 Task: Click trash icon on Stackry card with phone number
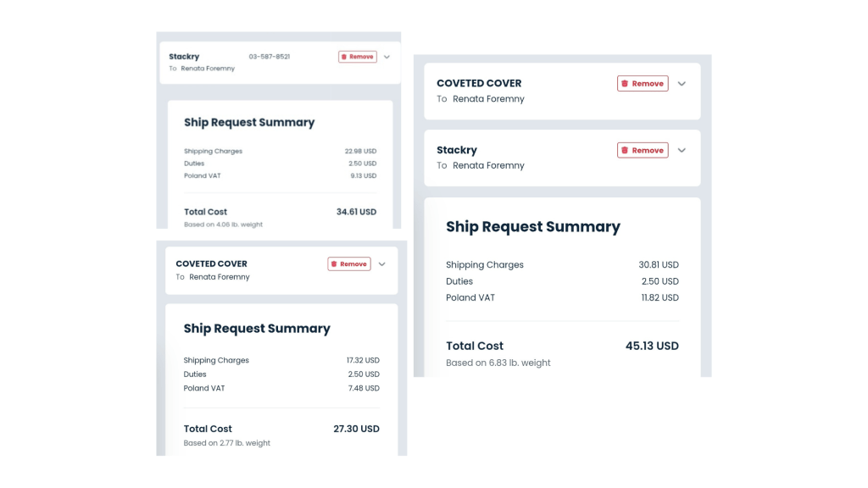click(x=345, y=57)
